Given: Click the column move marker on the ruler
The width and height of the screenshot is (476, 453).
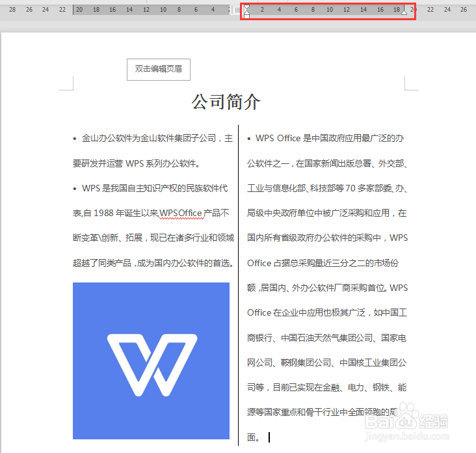Looking at the screenshot, I should coord(237,10).
